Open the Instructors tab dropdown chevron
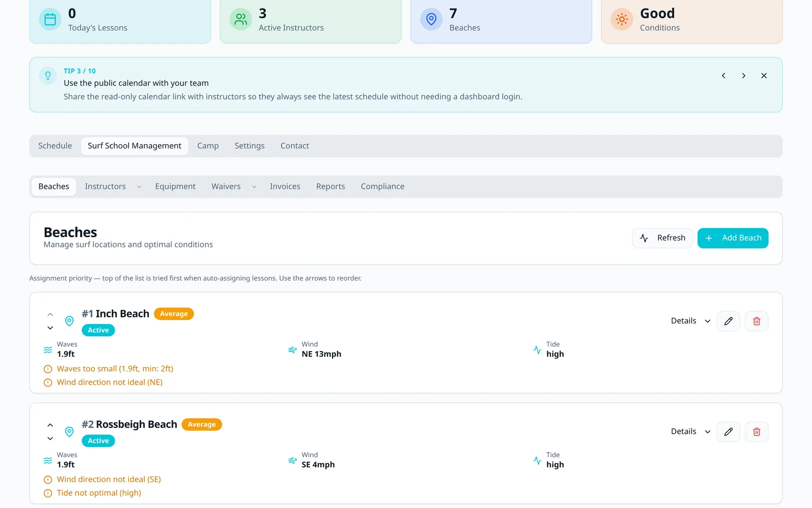This screenshot has height=508, width=812. [x=139, y=187]
